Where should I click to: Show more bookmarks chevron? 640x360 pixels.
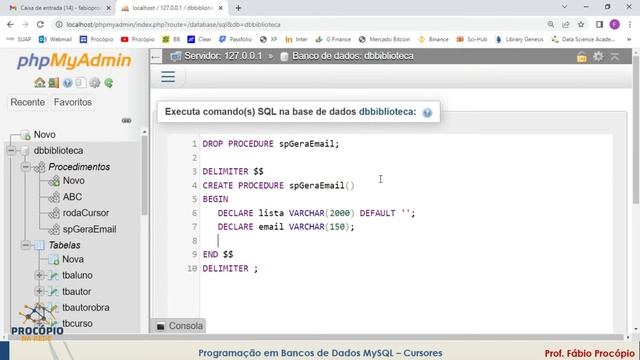(629, 39)
